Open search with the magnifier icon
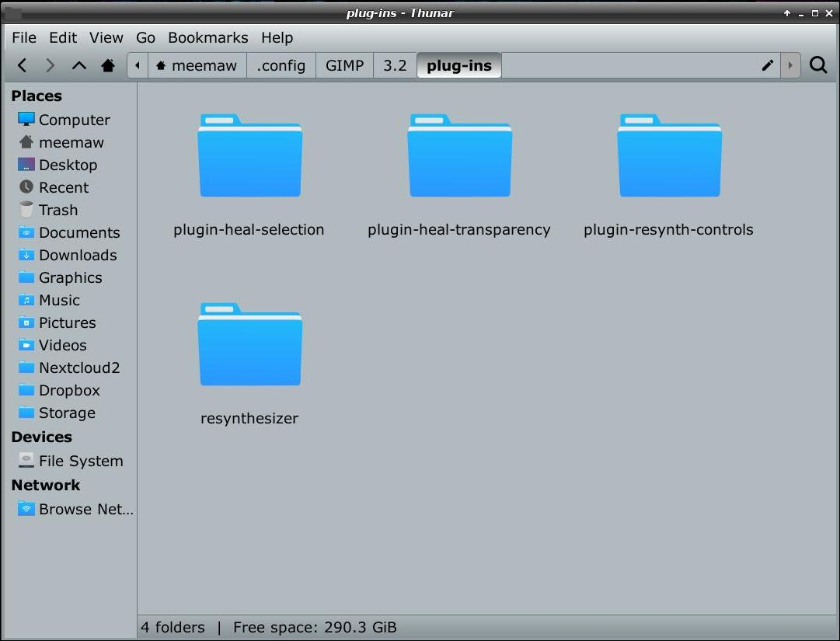The image size is (840, 641). pos(818,65)
